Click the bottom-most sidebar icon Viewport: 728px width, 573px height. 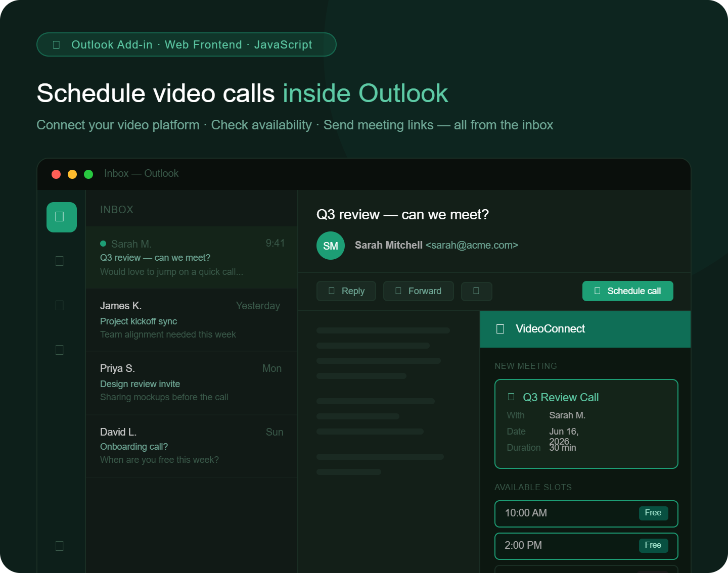pos(59,546)
